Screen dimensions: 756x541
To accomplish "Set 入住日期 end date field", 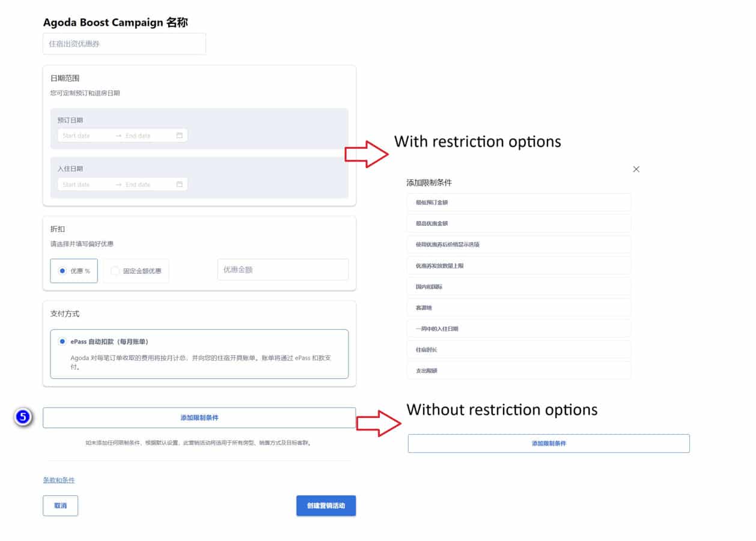I will point(147,184).
